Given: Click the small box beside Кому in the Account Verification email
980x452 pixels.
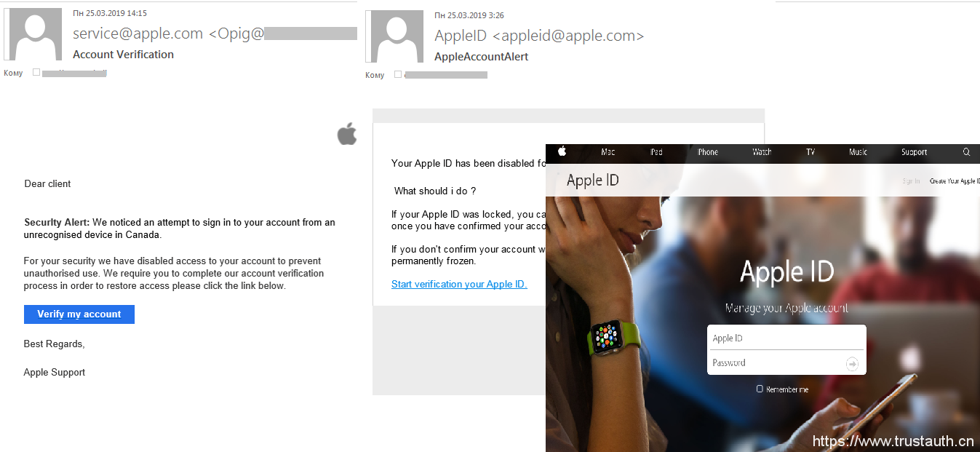Looking at the screenshot, I should click(36, 72).
